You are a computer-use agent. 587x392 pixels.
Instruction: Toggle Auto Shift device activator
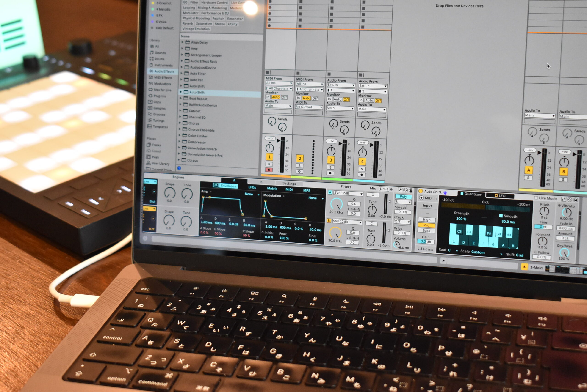tap(421, 191)
